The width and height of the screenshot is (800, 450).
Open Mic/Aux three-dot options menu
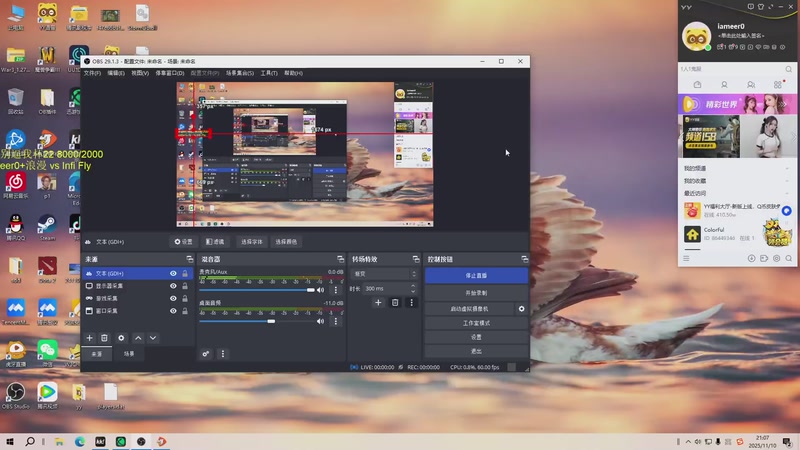pyautogui.click(x=336, y=290)
